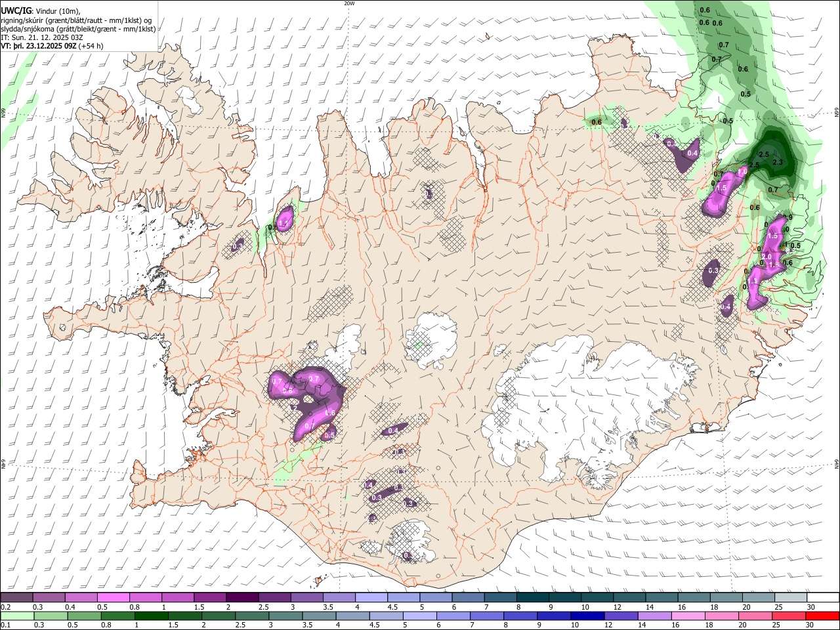
Task: Pick the bottom-row darkest green swatch between 1 and 1.5
Action: point(151,616)
